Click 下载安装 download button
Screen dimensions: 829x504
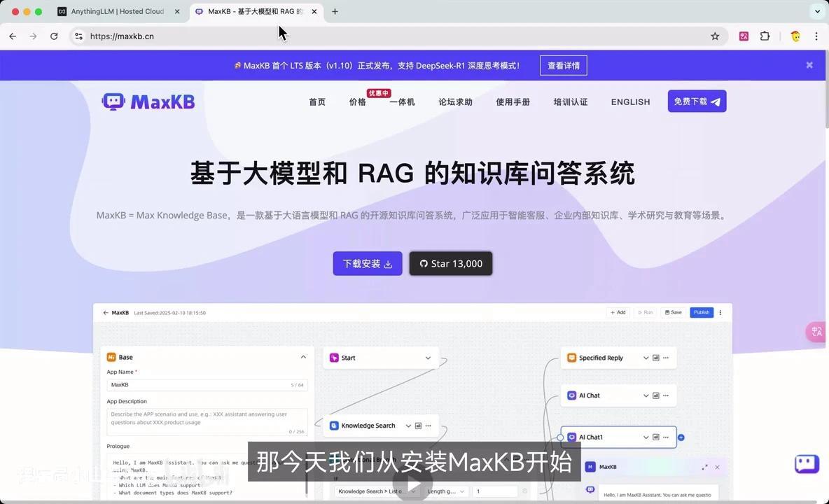[368, 264]
